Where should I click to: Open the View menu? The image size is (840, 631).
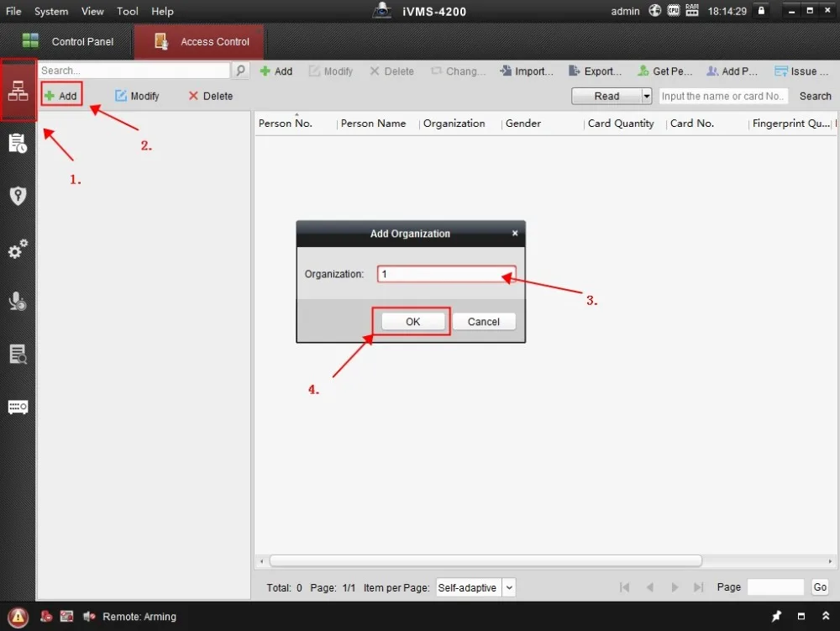pyautogui.click(x=92, y=11)
